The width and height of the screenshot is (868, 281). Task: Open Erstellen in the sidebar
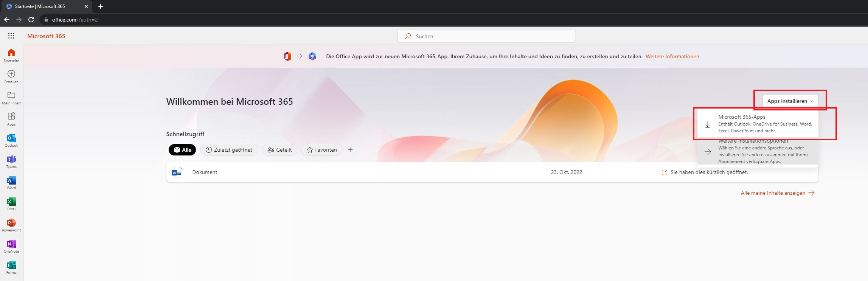(11, 76)
